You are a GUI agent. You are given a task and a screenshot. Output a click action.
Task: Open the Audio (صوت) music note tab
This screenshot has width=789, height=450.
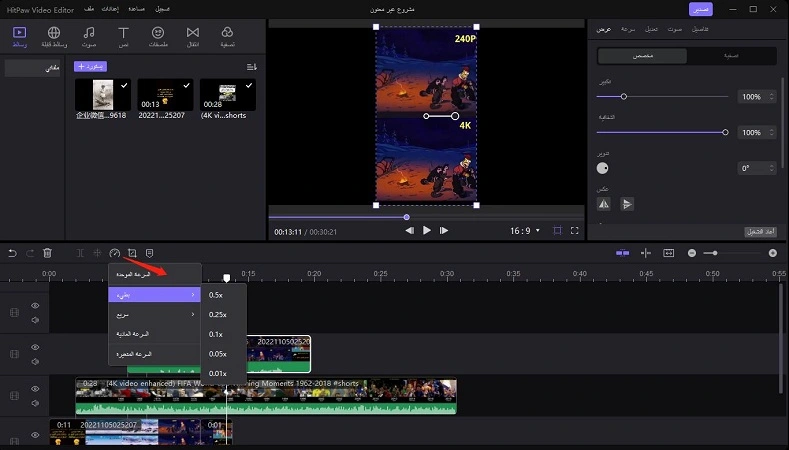pyautogui.click(x=89, y=37)
